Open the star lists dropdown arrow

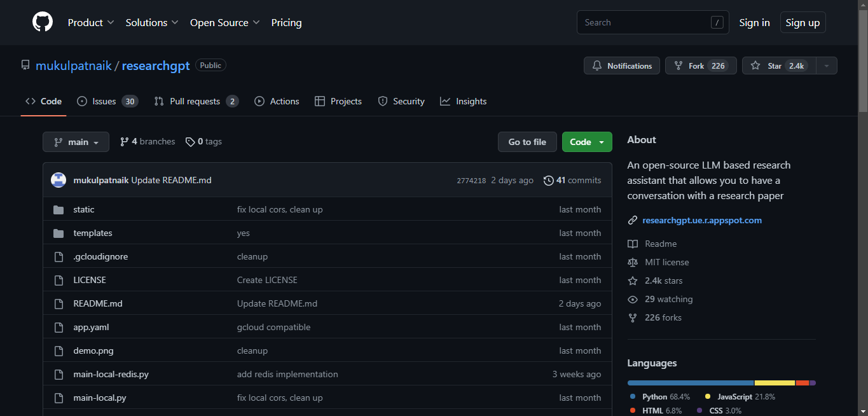tap(827, 66)
